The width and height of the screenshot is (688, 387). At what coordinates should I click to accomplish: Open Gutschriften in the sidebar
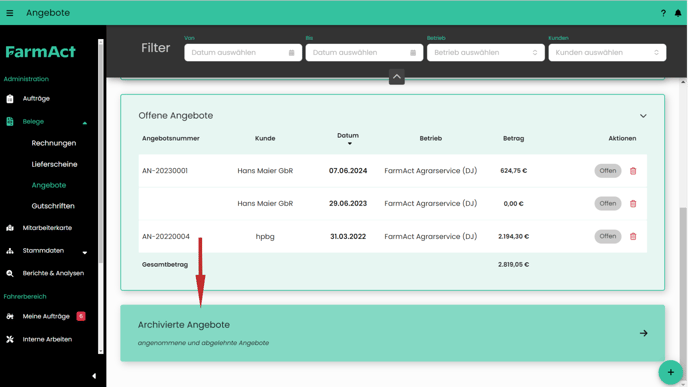point(53,206)
